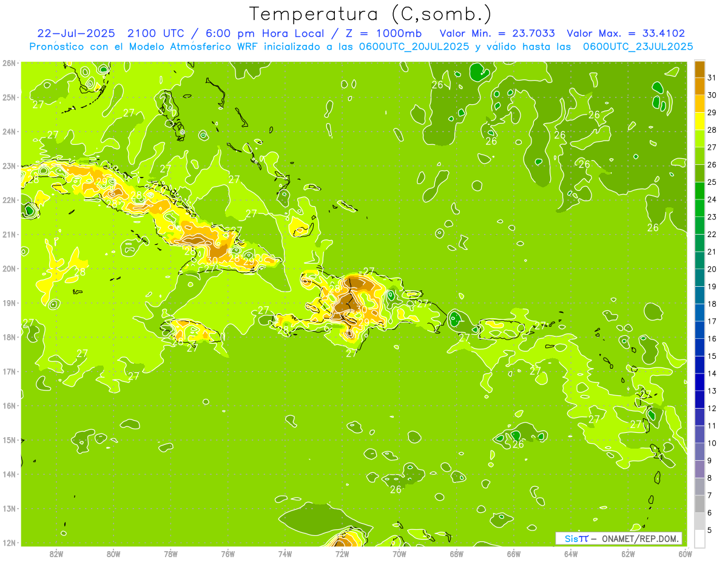Click the legend value 22

coord(712,234)
